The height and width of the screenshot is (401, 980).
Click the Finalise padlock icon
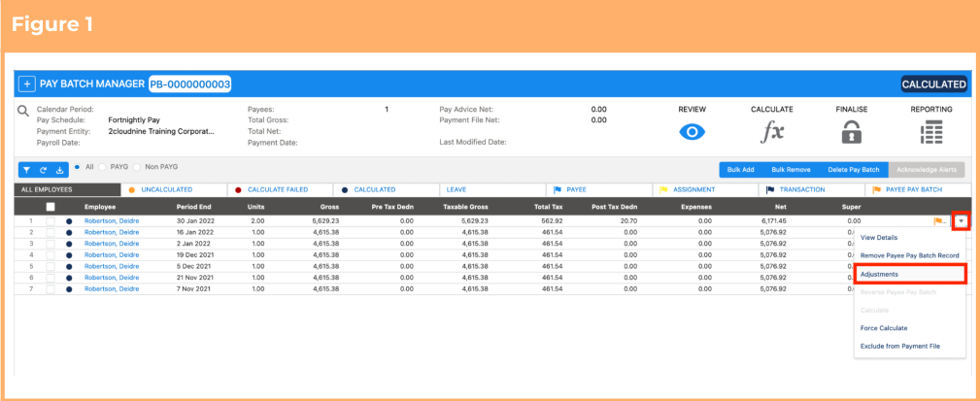[x=852, y=132]
